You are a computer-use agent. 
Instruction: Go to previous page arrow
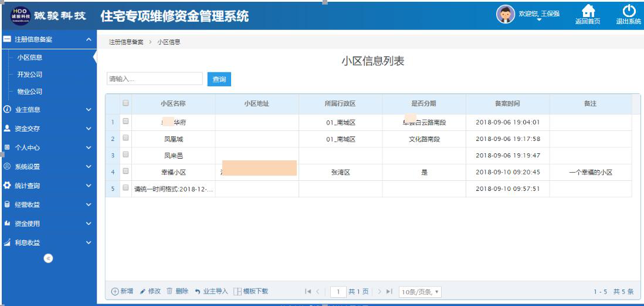coord(317,291)
